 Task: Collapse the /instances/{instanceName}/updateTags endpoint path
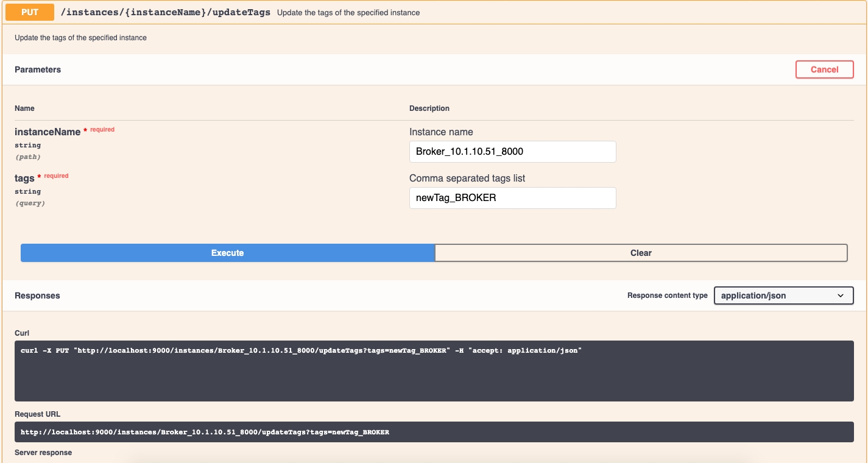165,12
